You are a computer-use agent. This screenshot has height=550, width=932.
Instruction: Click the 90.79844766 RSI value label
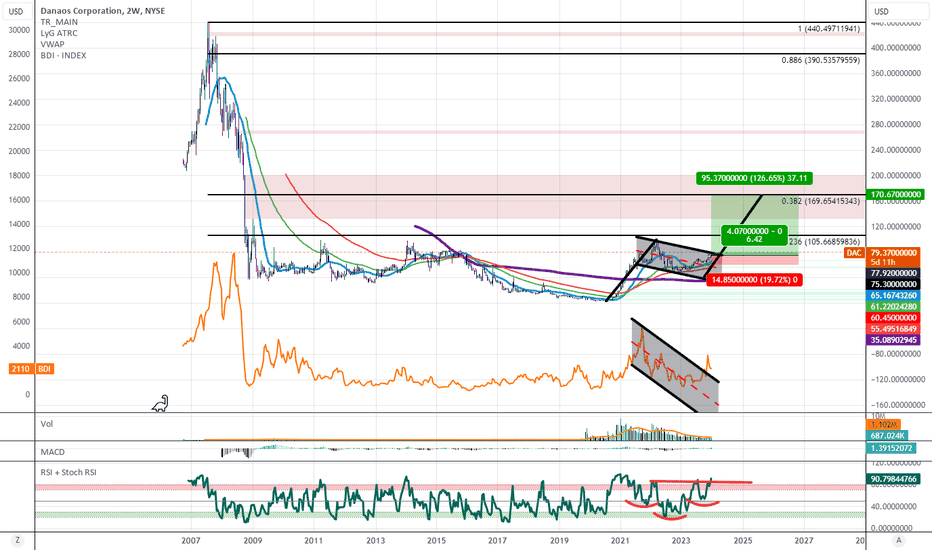click(x=893, y=478)
